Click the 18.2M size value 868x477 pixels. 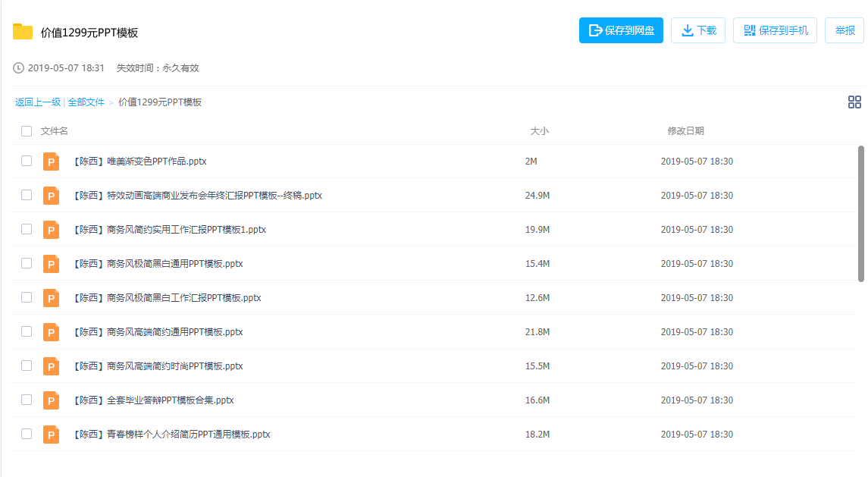[537, 435]
